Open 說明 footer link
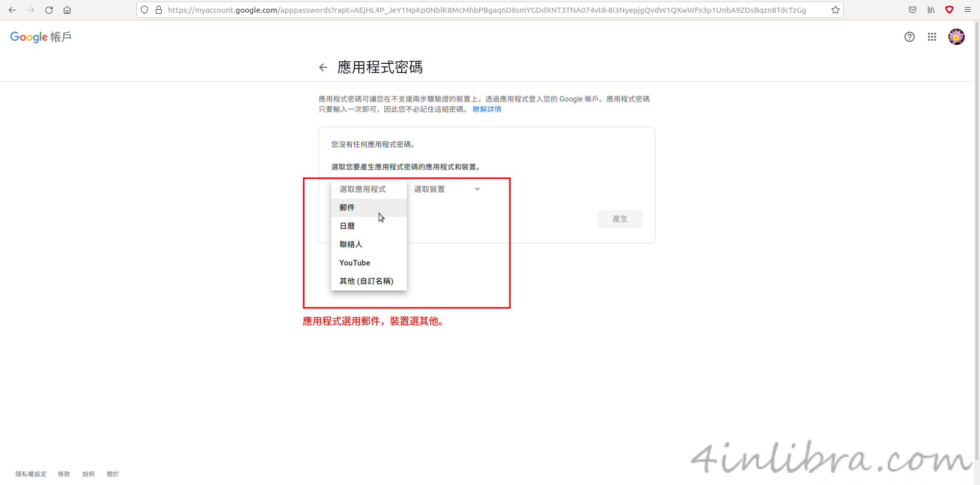Image resolution: width=980 pixels, height=485 pixels. click(x=88, y=474)
